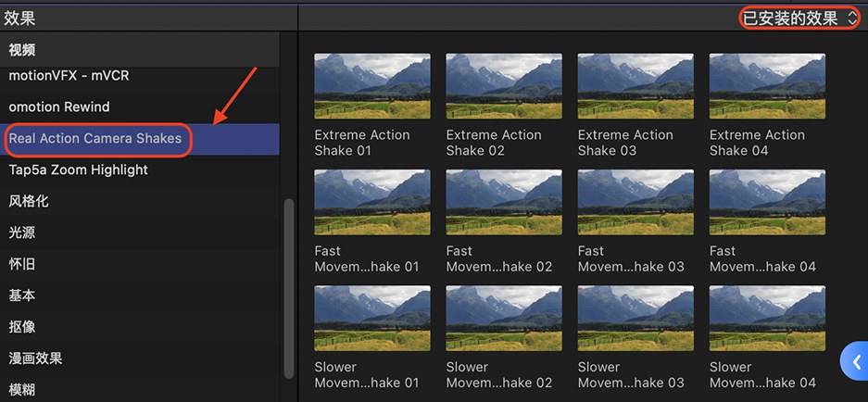
Task: Choose Tap5a Zoom Highlight category
Action: click(79, 170)
